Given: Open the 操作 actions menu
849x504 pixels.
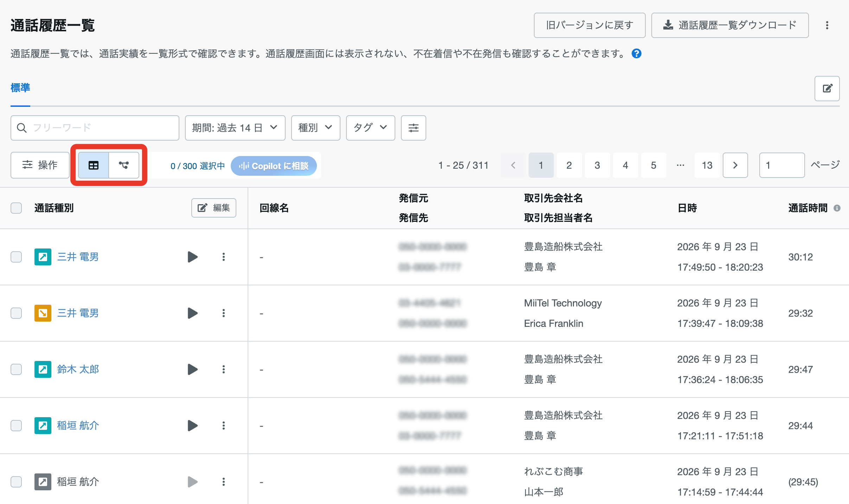Looking at the screenshot, I should click(x=40, y=165).
